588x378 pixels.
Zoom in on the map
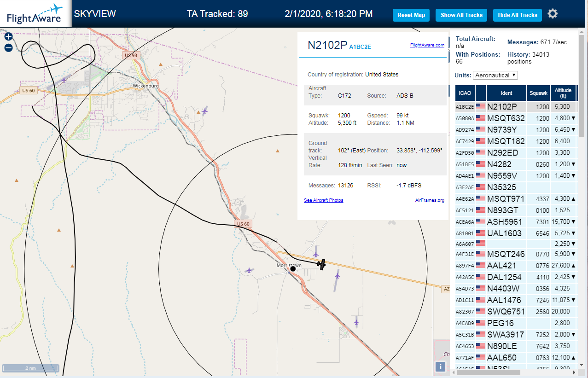pos(8,37)
